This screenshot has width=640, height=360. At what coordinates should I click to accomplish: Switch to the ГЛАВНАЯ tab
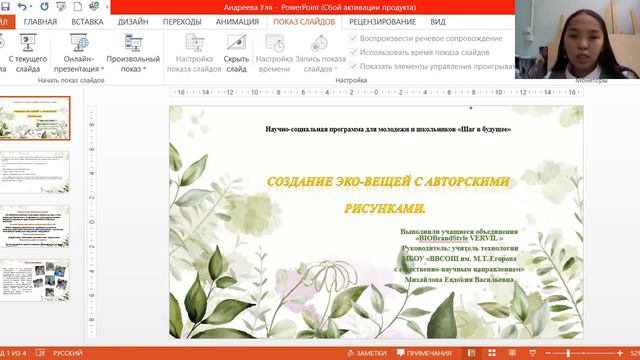(x=40, y=22)
